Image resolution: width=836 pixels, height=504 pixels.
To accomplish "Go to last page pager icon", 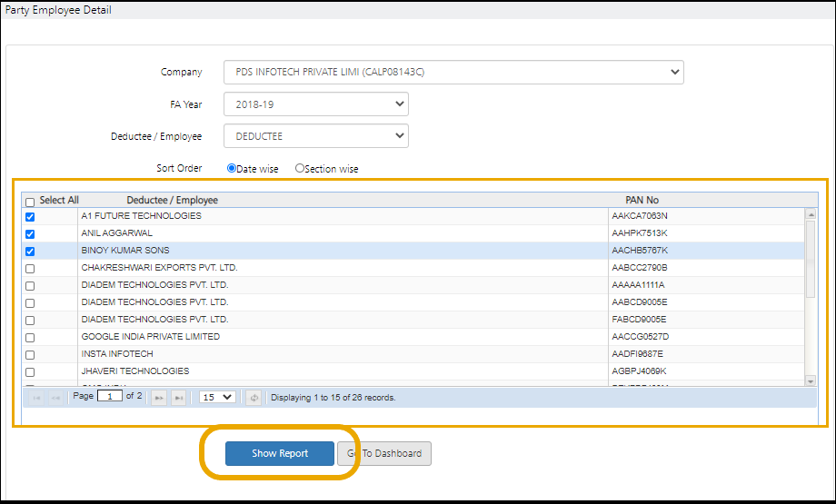I will (179, 398).
